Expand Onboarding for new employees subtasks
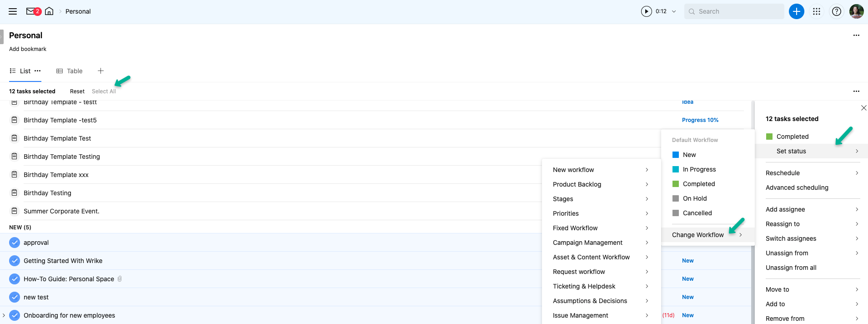Viewport: 868px width, 324px height. coord(4,315)
